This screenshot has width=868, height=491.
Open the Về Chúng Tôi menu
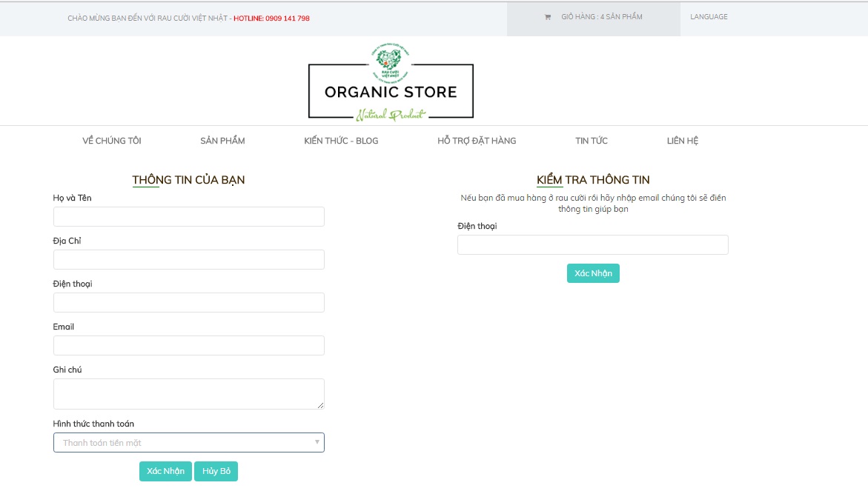click(x=112, y=141)
